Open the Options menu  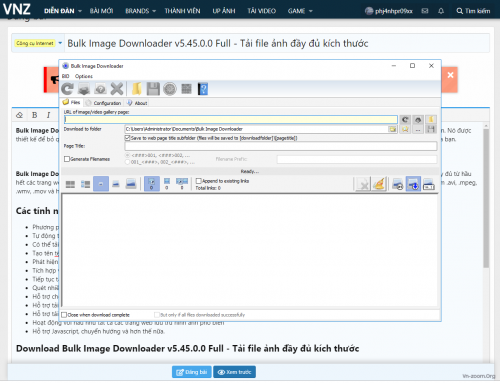[x=84, y=76]
